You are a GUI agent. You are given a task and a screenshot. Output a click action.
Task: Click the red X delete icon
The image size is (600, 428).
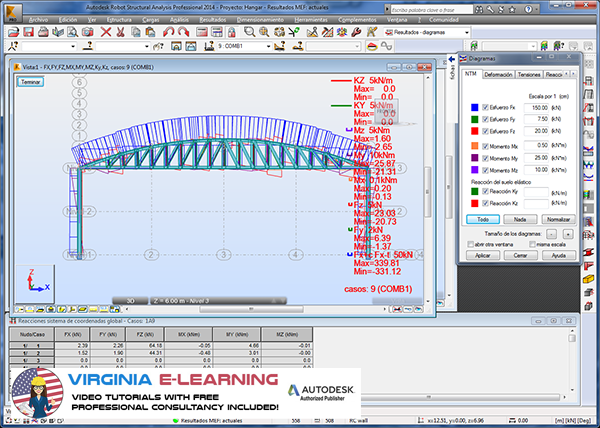pyautogui.click(x=106, y=32)
